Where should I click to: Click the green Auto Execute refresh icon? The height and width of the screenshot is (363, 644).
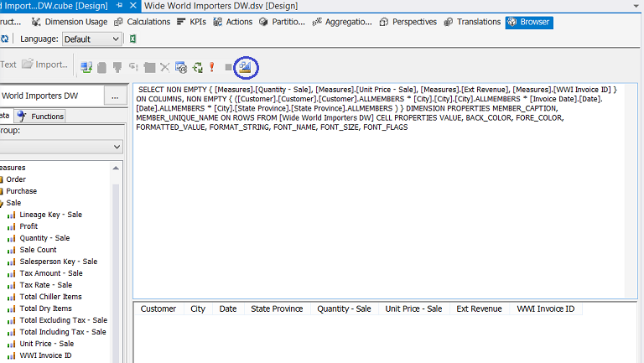[198, 67]
